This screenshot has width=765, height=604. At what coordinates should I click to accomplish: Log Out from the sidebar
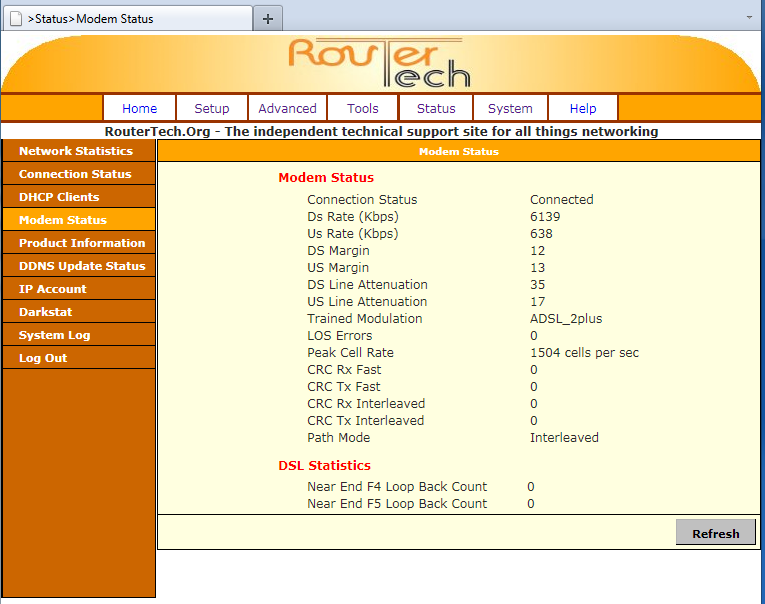[79, 358]
